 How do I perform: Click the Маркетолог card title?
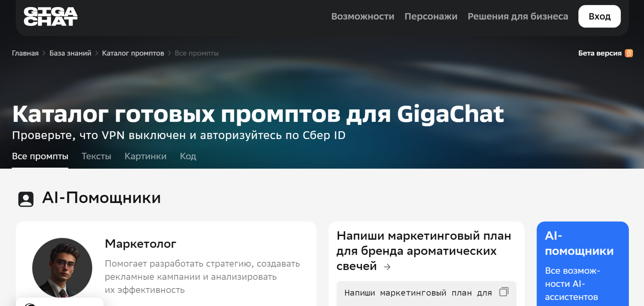coord(141,244)
